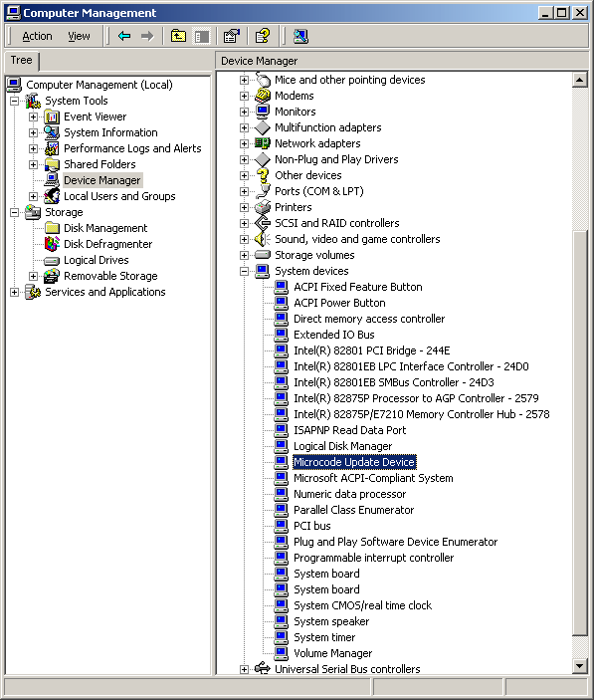
Task: Collapse the System devices node
Action: point(244,271)
